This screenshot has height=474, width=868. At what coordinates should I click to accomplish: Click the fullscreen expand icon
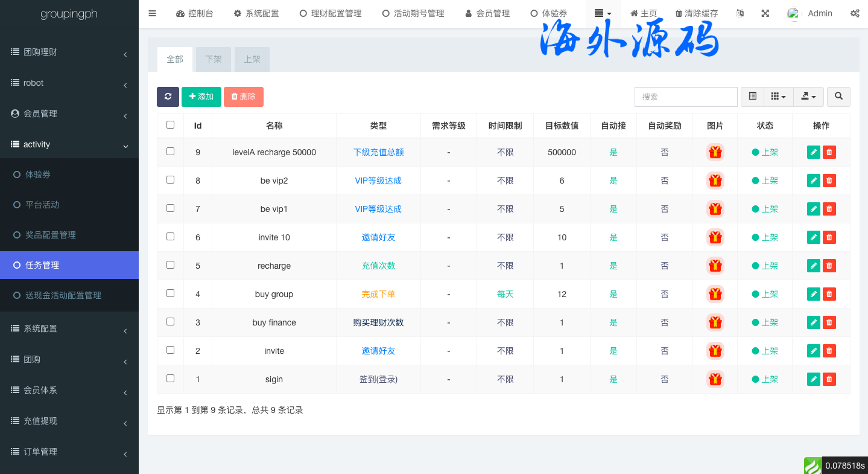point(765,13)
